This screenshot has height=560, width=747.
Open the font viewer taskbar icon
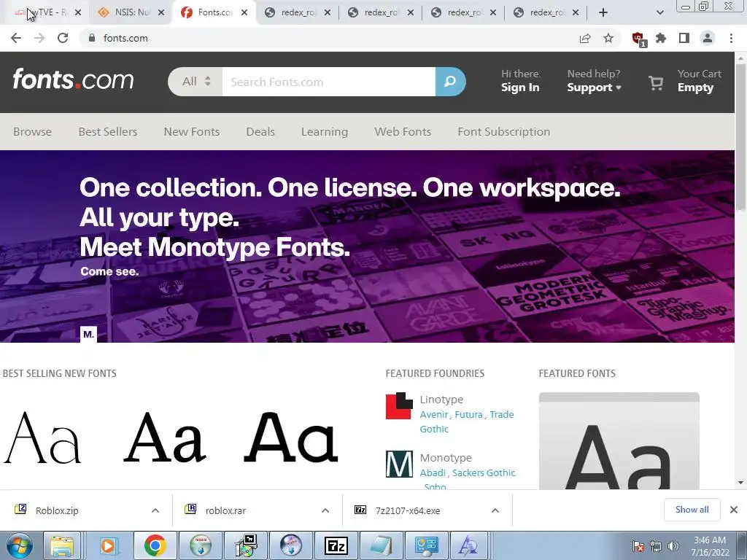469,545
